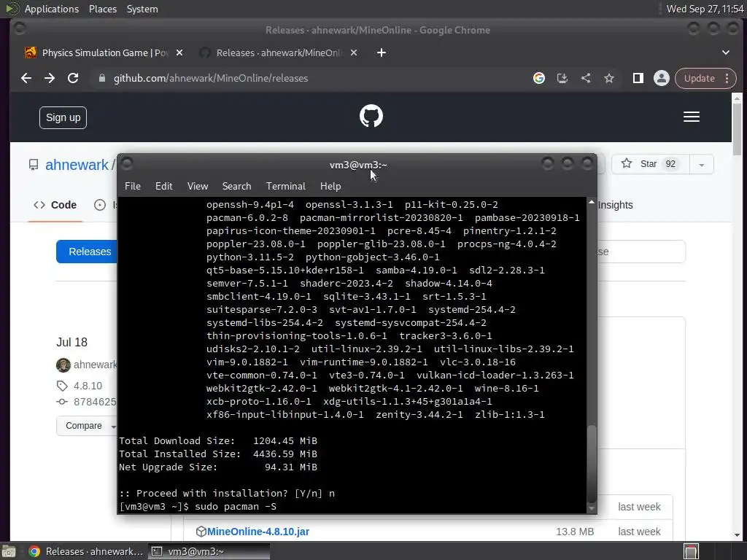Expand Chrome tab search chevron

tap(726, 52)
